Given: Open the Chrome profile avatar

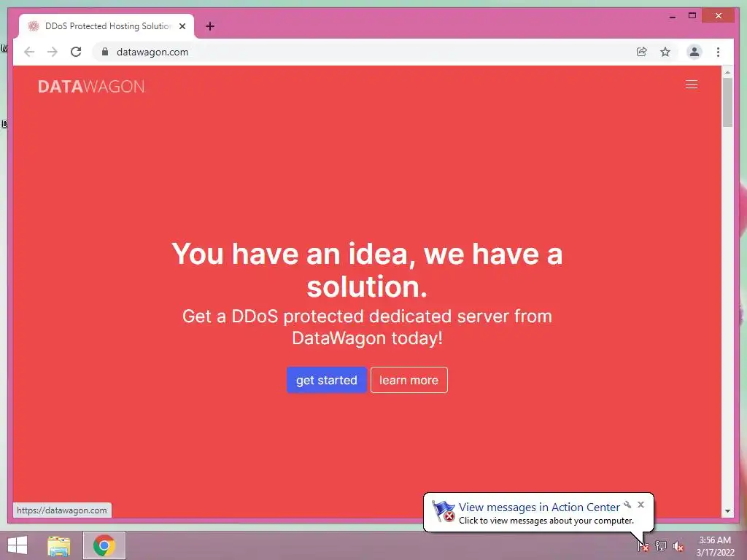Looking at the screenshot, I should [x=694, y=52].
